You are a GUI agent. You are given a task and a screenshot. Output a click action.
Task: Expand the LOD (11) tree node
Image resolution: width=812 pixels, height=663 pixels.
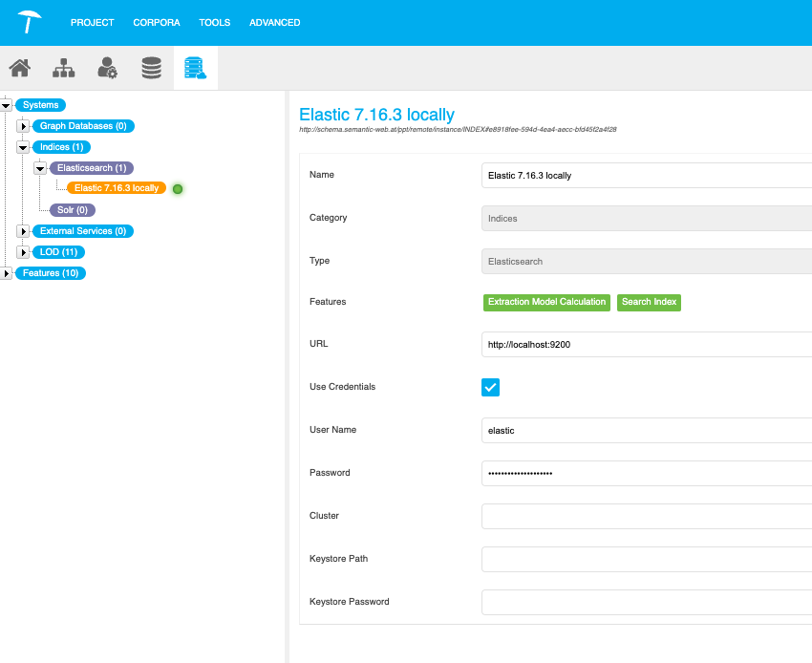[22, 252]
